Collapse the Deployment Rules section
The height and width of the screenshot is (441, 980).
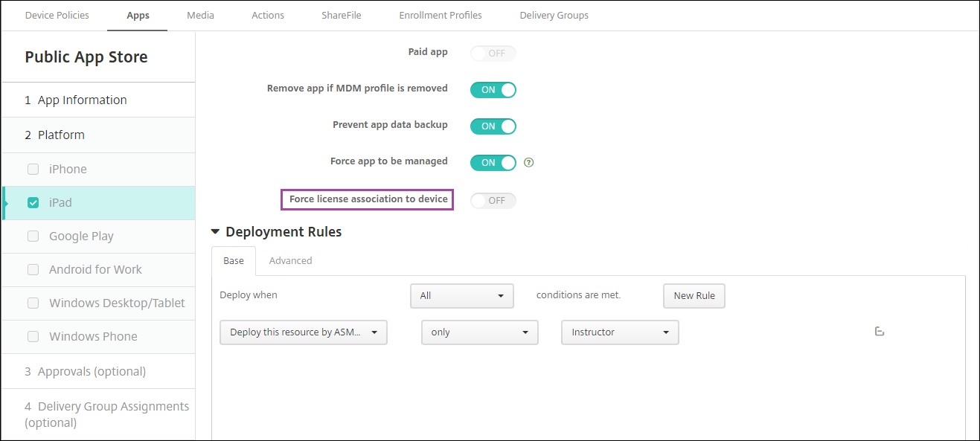[x=216, y=232]
